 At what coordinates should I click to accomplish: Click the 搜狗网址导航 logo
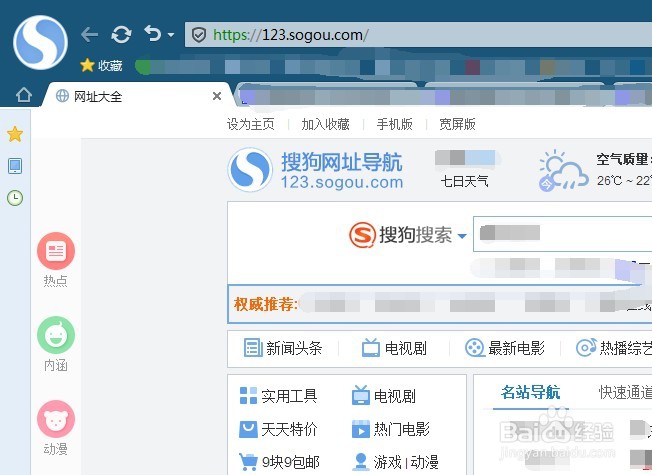click(x=316, y=170)
